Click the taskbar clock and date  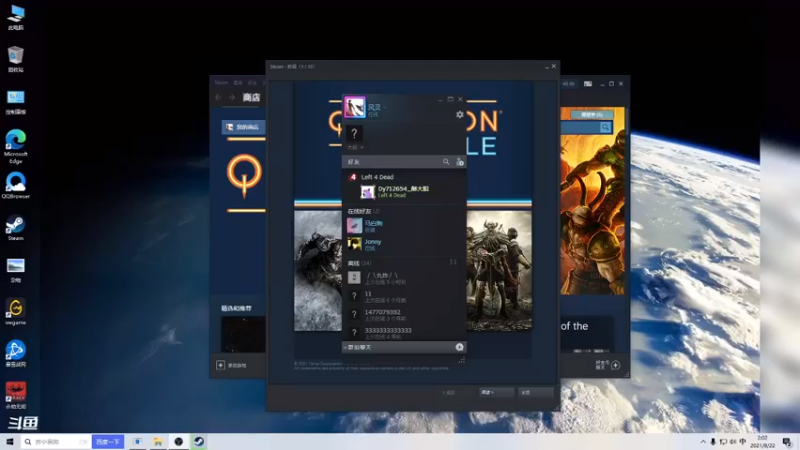pos(763,442)
